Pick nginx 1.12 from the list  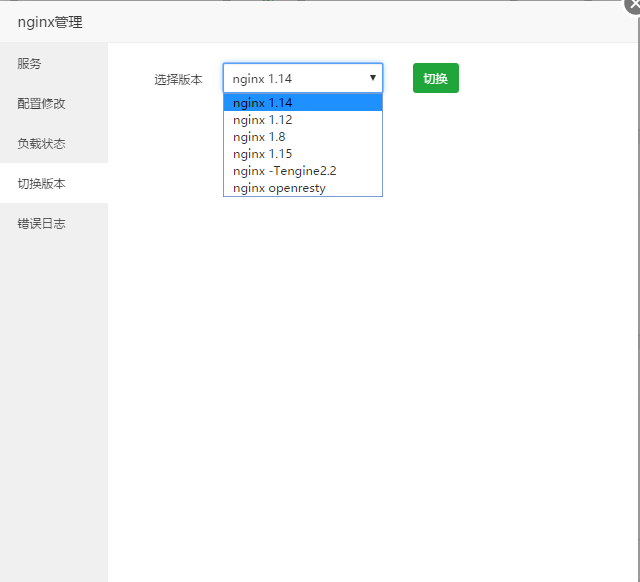(303, 120)
